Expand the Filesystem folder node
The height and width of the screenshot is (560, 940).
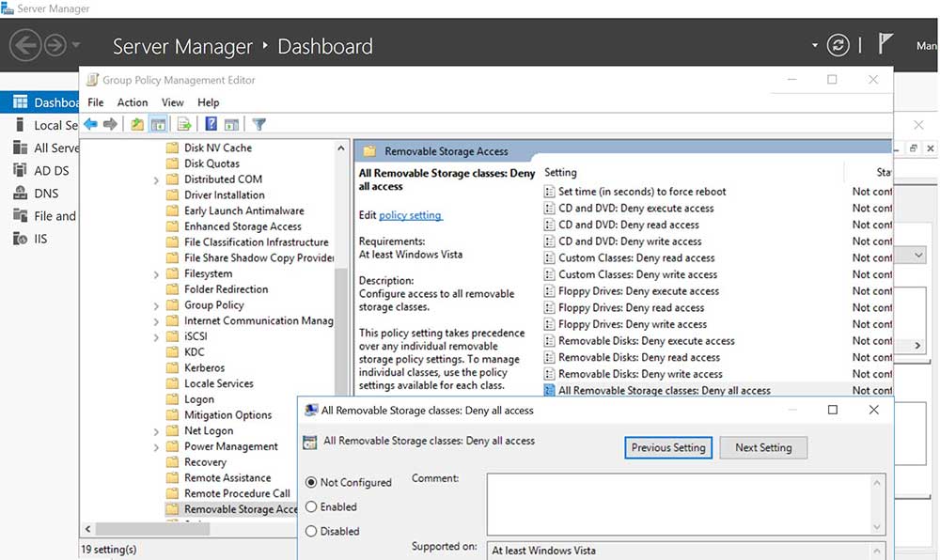156,274
